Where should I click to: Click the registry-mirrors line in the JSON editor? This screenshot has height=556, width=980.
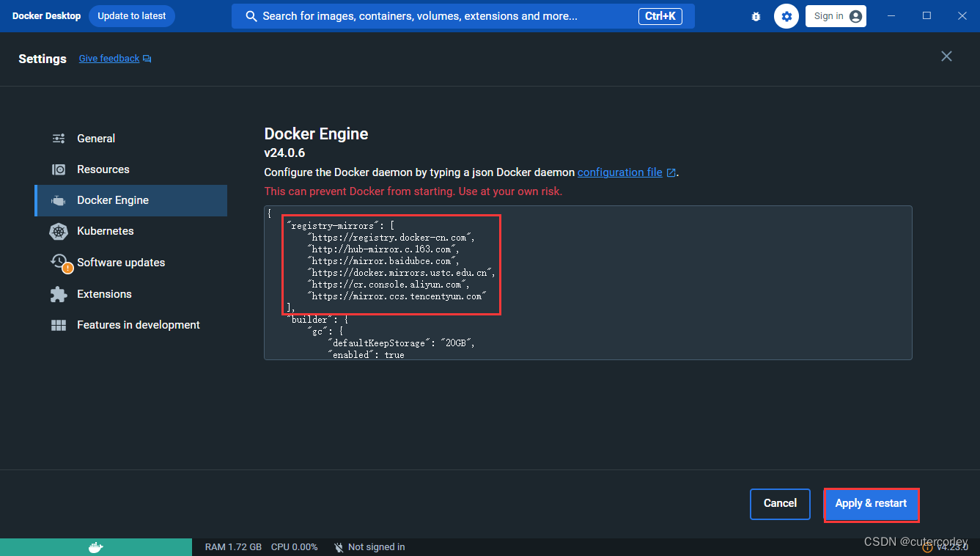[341, 226]
